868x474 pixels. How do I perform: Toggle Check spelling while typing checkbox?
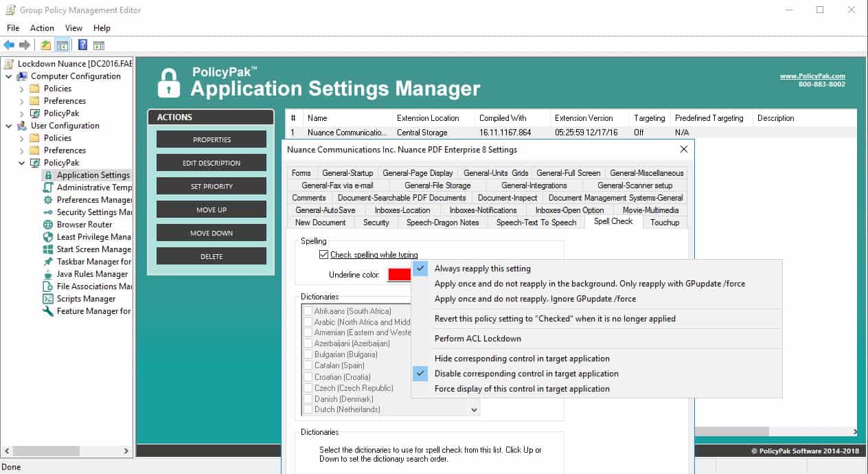pos(324,255)
